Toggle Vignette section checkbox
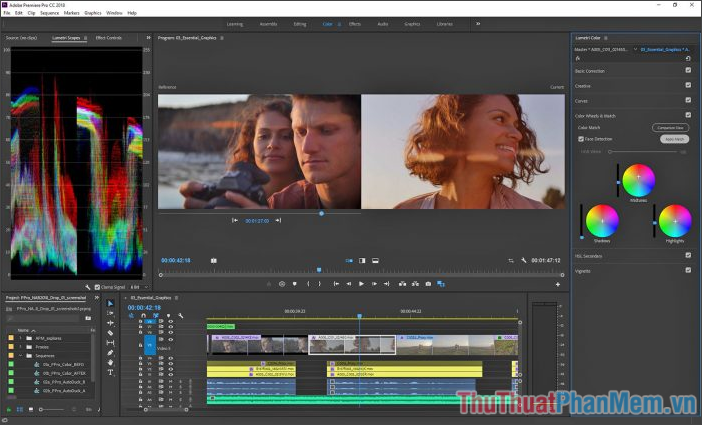The height and width of the screenshot is (425, 702). point(688,270)
